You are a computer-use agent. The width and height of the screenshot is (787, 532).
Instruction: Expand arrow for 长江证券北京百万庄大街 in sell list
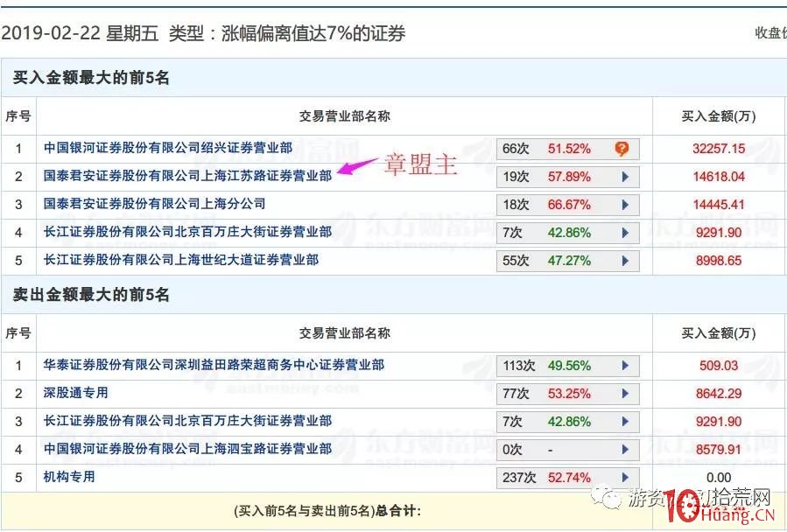(625, 422)
